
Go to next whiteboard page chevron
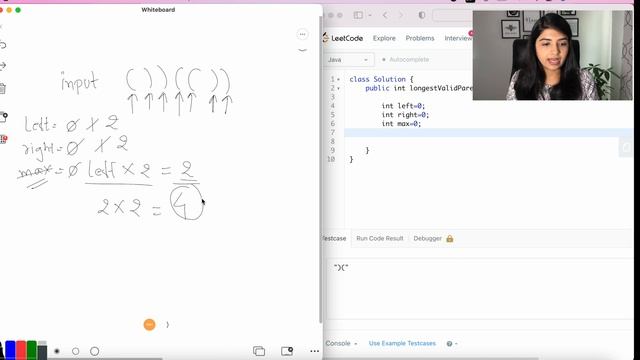(167, 325)
